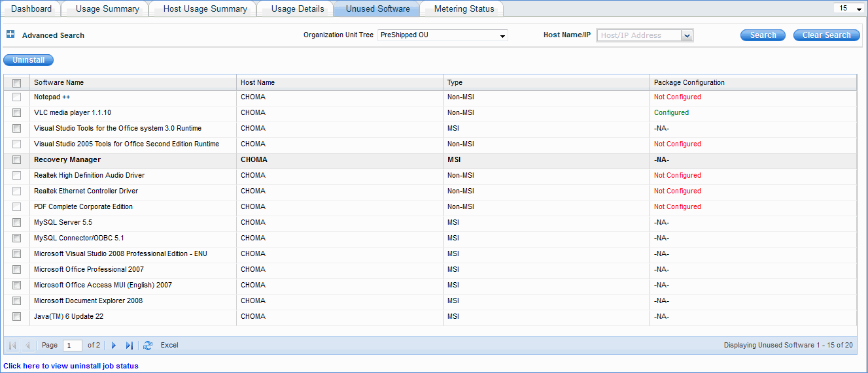Click the Uninstall button
This screenshot has height=373, width=868.
click(x=29, y=60)
